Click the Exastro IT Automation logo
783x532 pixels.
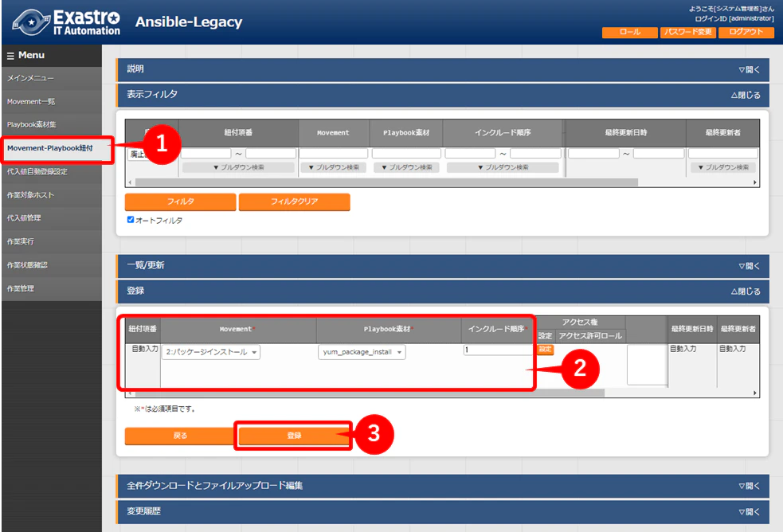tap(66, 22)
